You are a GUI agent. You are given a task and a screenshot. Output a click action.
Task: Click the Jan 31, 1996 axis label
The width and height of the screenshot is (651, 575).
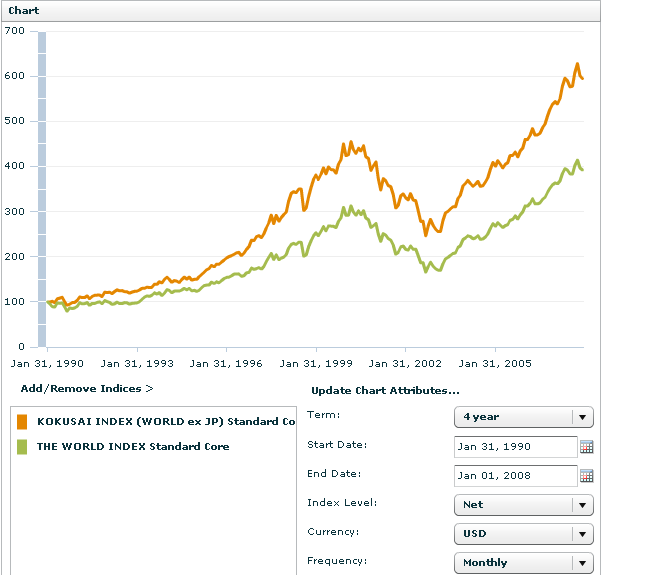click(x=226, y=364)
